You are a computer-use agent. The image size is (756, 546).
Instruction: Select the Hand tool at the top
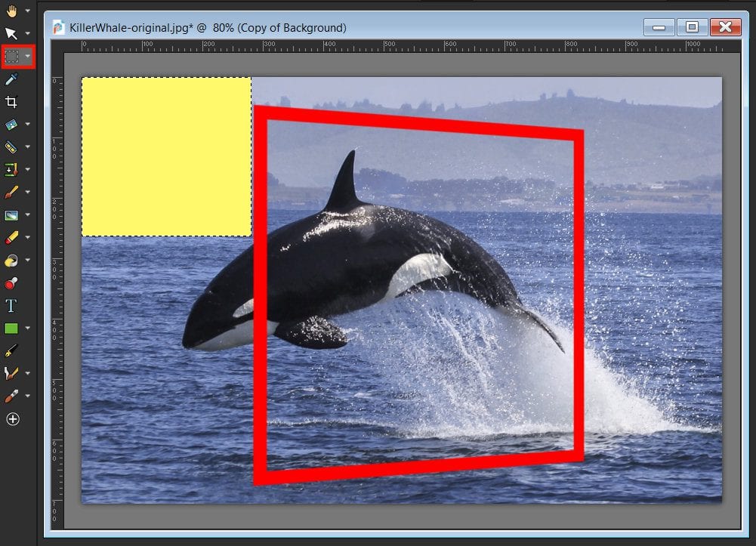(11, 11)
